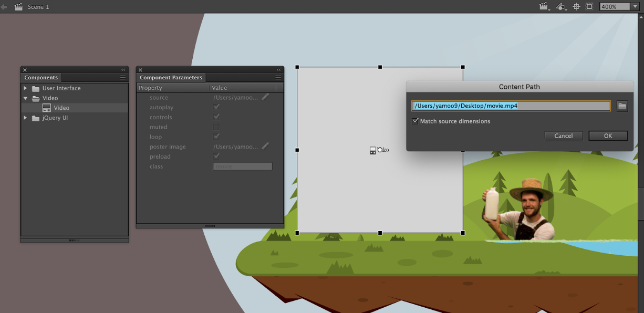Toggle the Match source dimensions checkbox

416,121
